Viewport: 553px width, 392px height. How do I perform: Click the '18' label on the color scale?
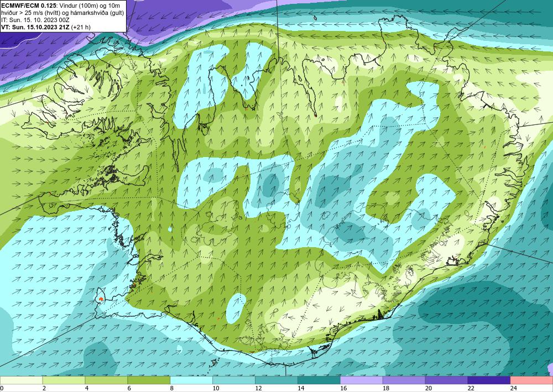(x=386, y=388)
